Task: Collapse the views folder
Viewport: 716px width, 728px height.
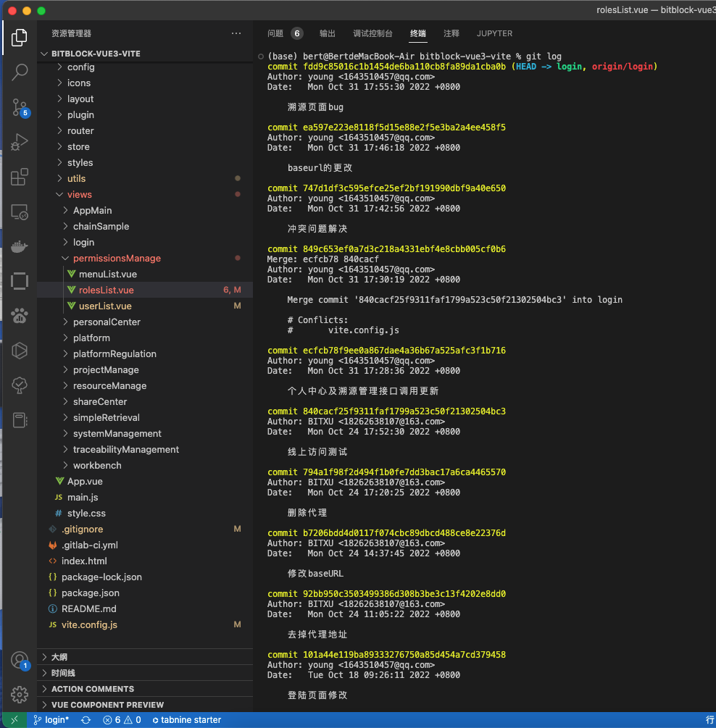Action: [145, 195]
